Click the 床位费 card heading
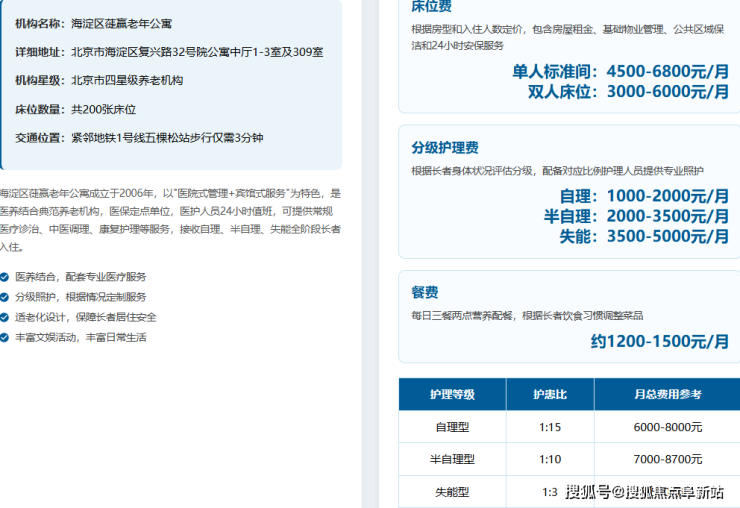The image size is (740, 508). tap(431, 6)
